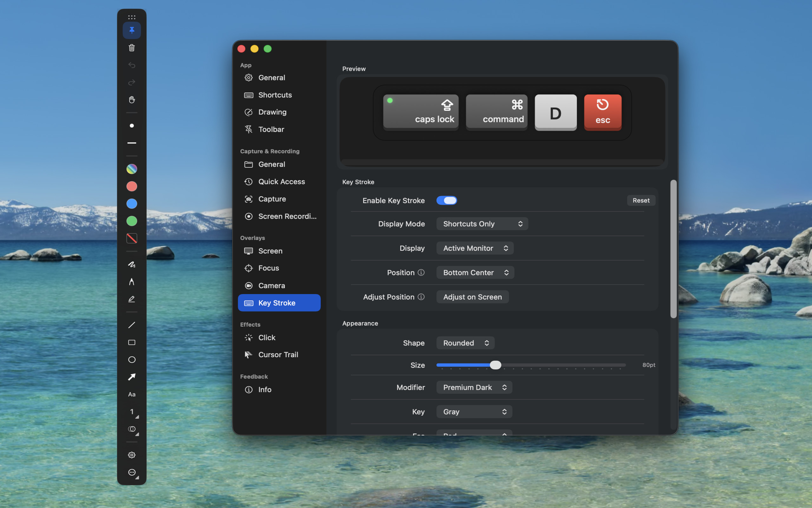Open the more options ellipsis in toolbar
The width and height of the screenshot is (812, 508).
coord(132,472)
